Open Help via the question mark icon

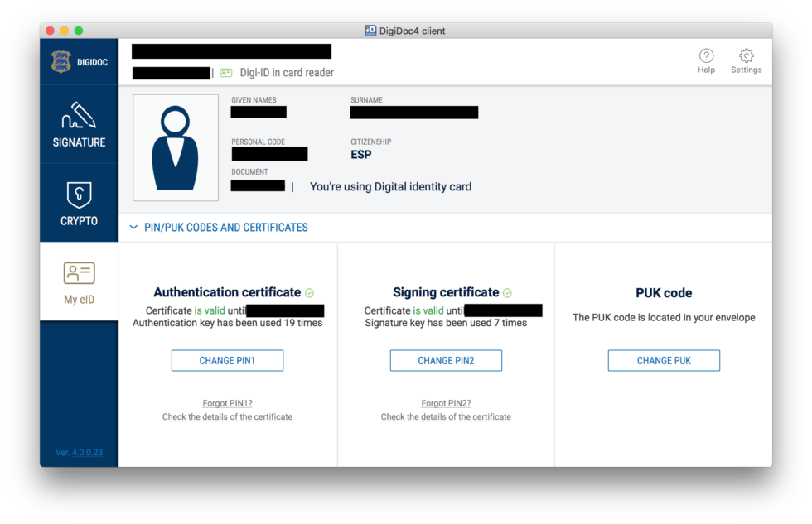pyautogui.click(x=706, y=58)
